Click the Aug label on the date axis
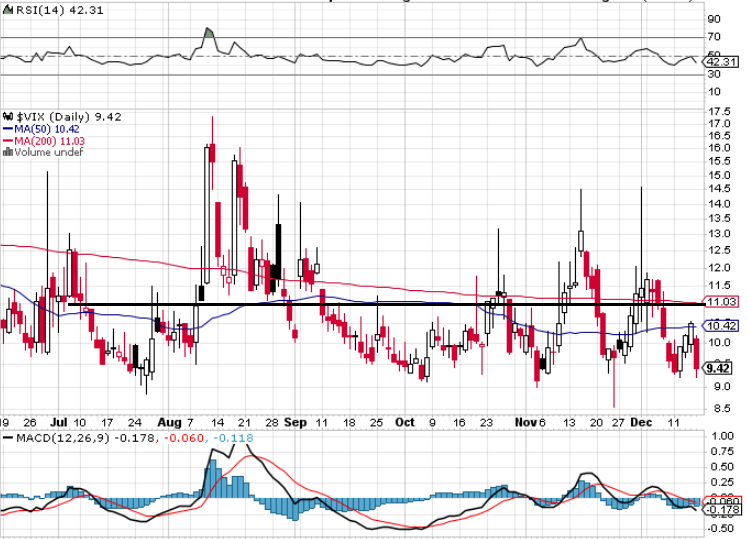This screenshot has width=748, height=539. [x=171, y=422]
